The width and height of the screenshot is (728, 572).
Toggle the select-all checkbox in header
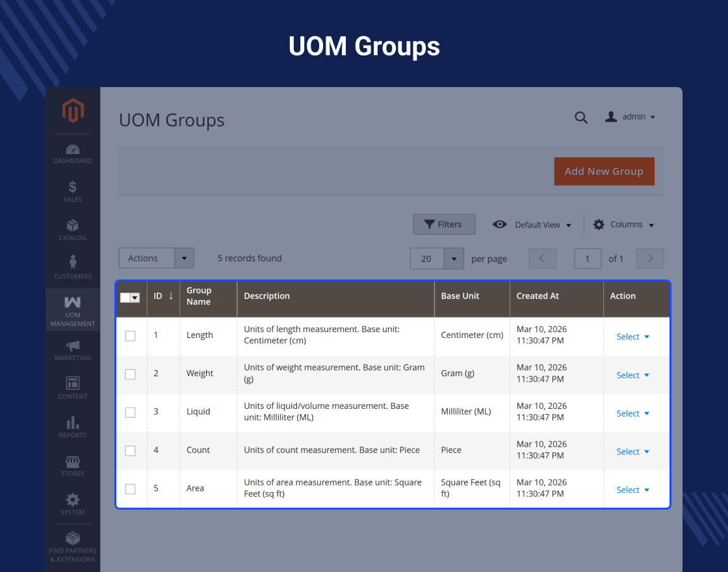125,298
